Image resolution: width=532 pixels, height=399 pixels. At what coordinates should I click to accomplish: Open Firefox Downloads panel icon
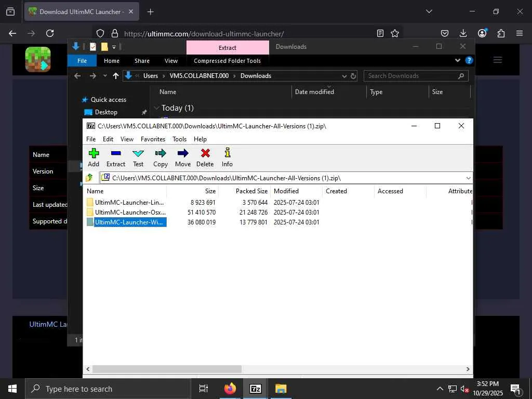pos(463,33)
